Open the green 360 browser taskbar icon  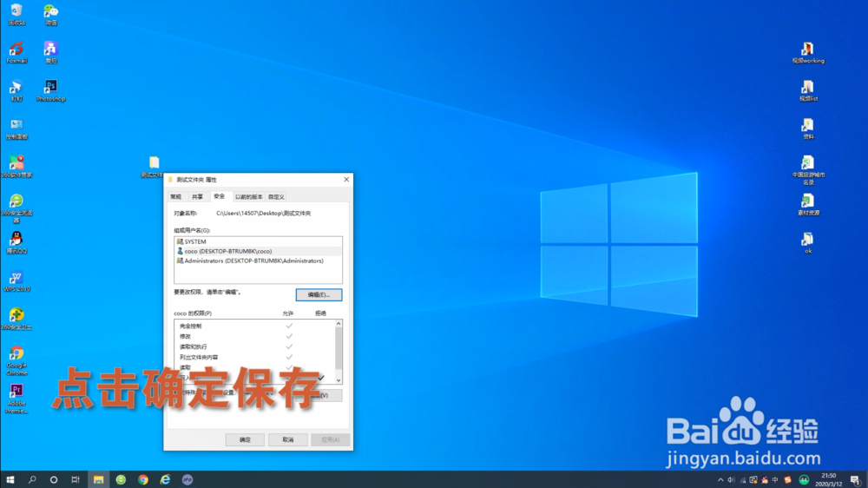tap(121, 479)
